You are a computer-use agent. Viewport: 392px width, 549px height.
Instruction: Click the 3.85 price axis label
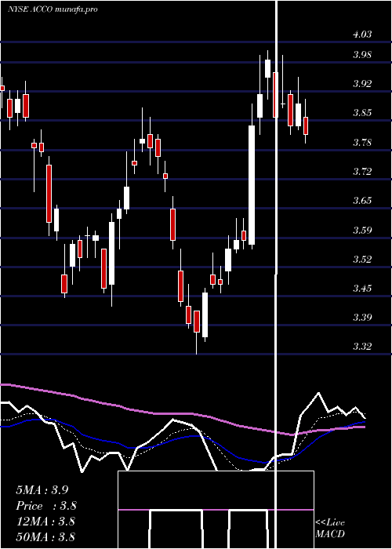pyautogui.click(x=362, y=113)
